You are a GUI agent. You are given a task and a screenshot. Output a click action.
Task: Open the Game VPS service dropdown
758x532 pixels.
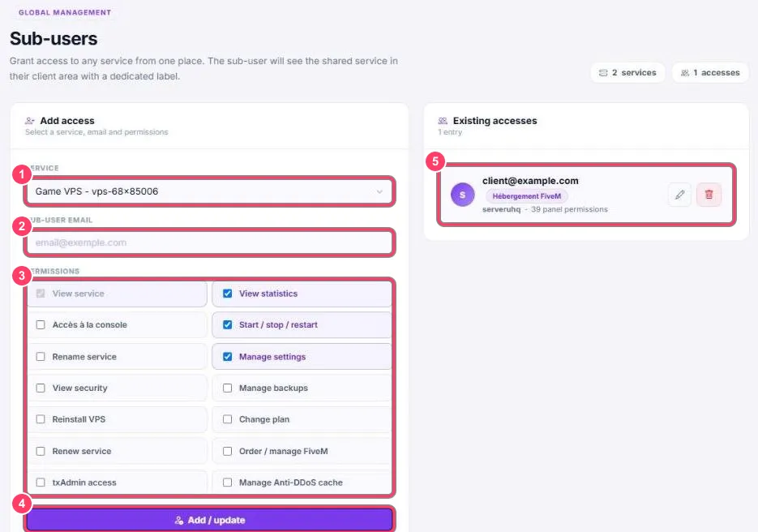pyautogui.click(x=209, y=191)
